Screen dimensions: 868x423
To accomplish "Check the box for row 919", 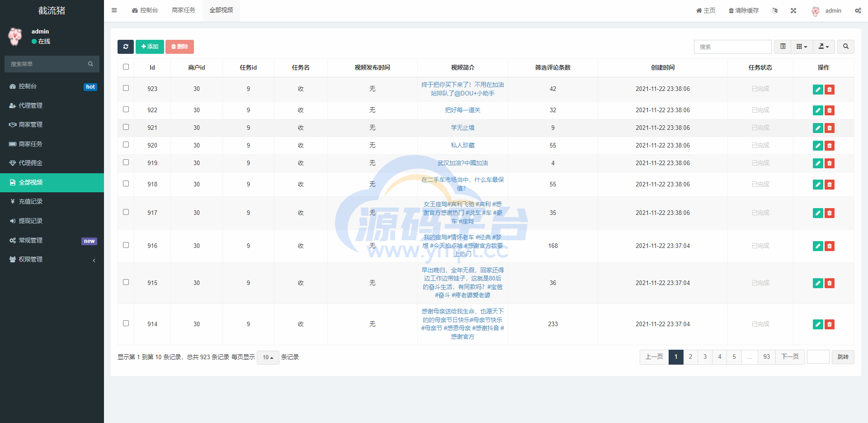I will click(x=126, y=162).
